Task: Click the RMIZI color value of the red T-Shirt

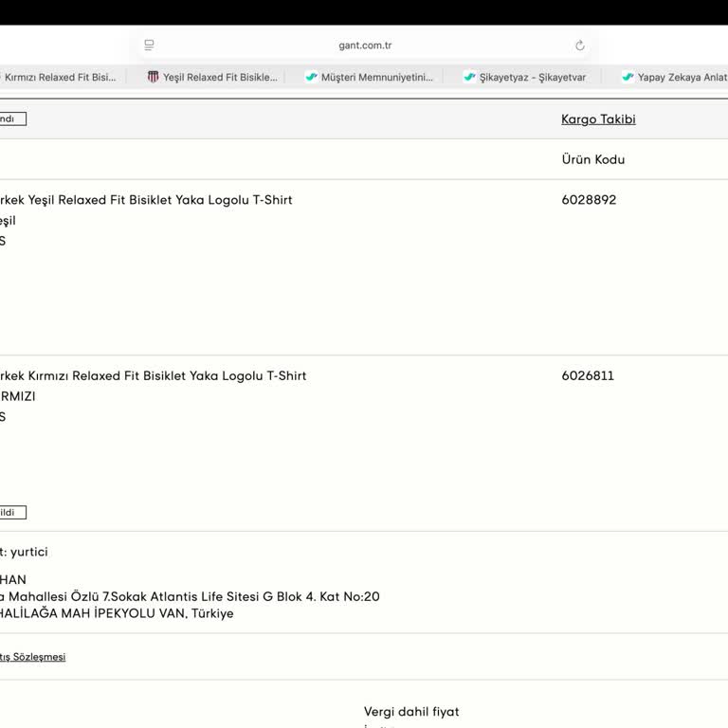Action: (18, 396)
